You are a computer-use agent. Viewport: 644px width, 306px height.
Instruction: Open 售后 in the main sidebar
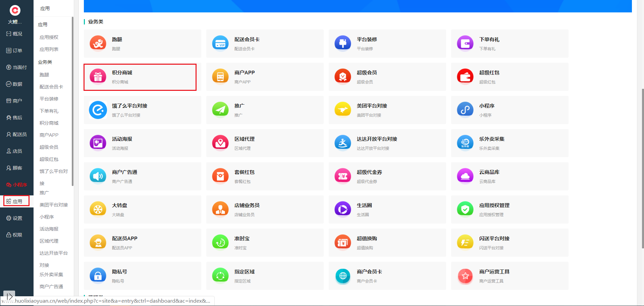coord(14,118)
